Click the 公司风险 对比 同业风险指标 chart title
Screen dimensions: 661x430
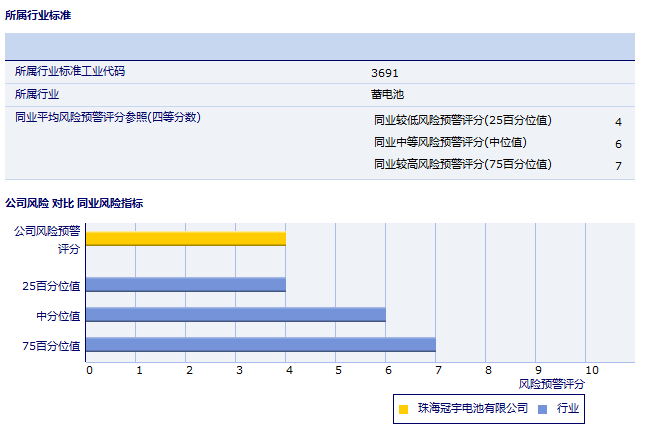coord(74,203)
